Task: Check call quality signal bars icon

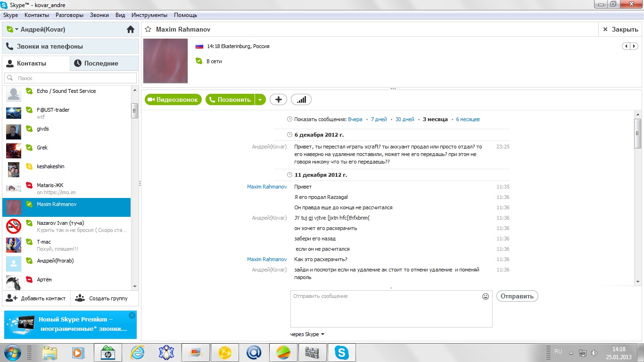Action: point(301,99)
